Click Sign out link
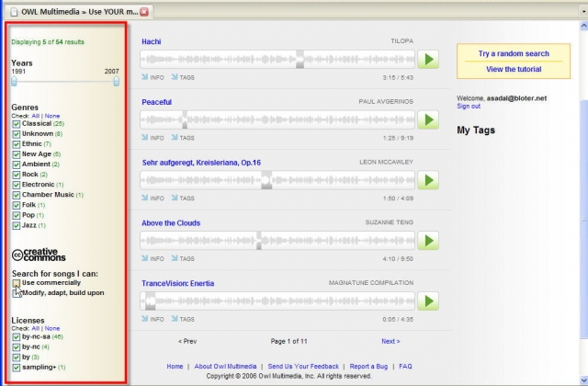This screenshot has width=588, height=386. [x=469, y=107]
